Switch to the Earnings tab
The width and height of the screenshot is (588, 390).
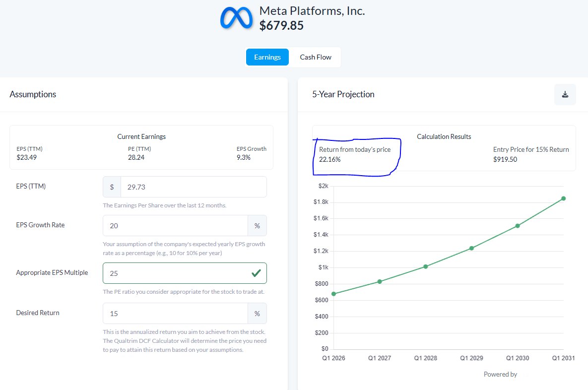[267, 57]
